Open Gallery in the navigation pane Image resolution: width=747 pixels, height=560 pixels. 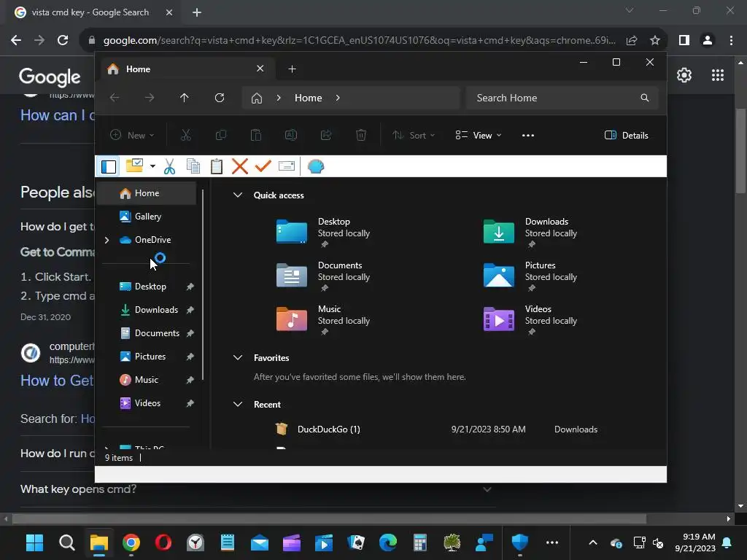[x=147, y=217]
